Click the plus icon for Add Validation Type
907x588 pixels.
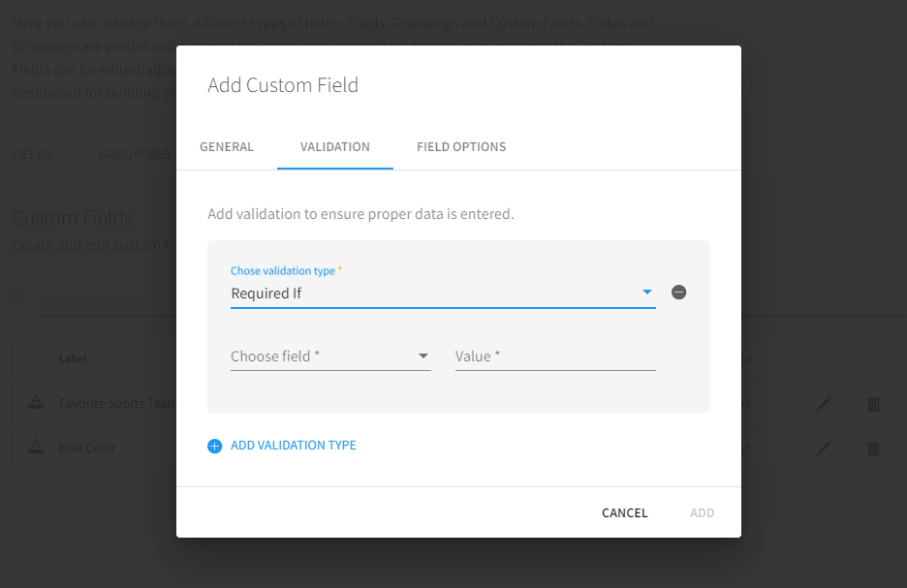tap(215, 446)
